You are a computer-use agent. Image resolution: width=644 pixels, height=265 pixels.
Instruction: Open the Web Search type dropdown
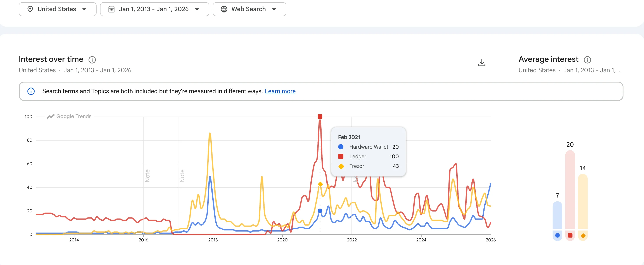click(249, 9)
